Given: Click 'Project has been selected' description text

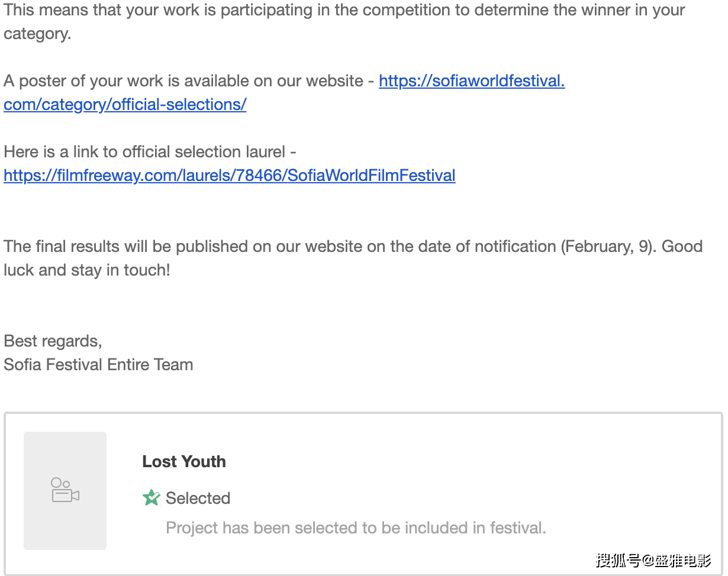Looking at the screenshot, I should pyautogui.click(x=355, y=528).
